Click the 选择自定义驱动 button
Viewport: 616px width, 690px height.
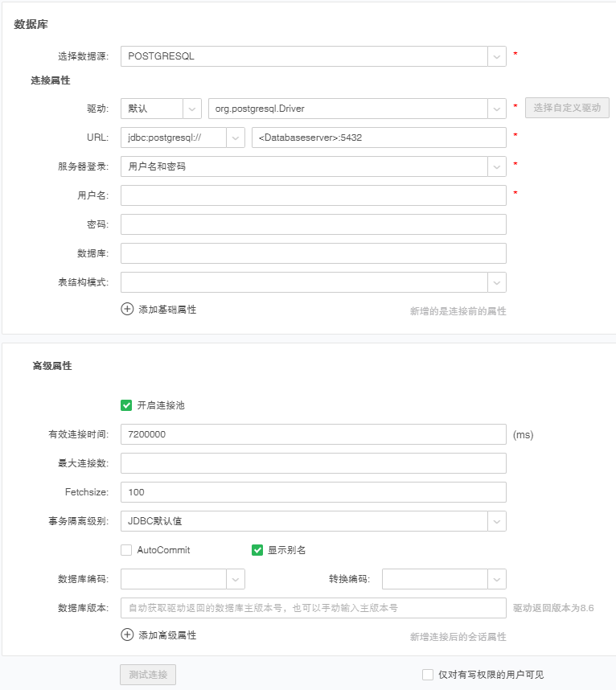[567, 108]
